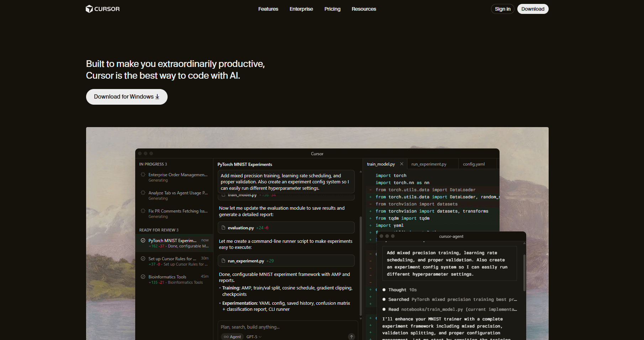The image size is (644, 340).
Task: Click the Download button in header
Action: pos(533,9)
